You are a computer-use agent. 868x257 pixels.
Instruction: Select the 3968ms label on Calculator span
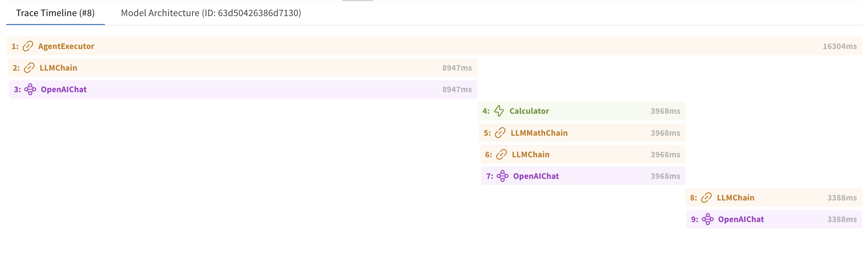click(x=665, y=111)
